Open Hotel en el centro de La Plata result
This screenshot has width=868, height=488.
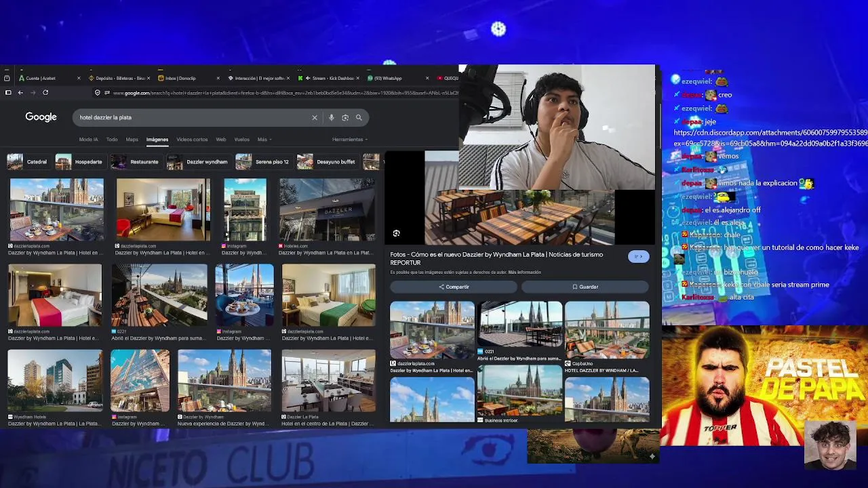point(328,380)
